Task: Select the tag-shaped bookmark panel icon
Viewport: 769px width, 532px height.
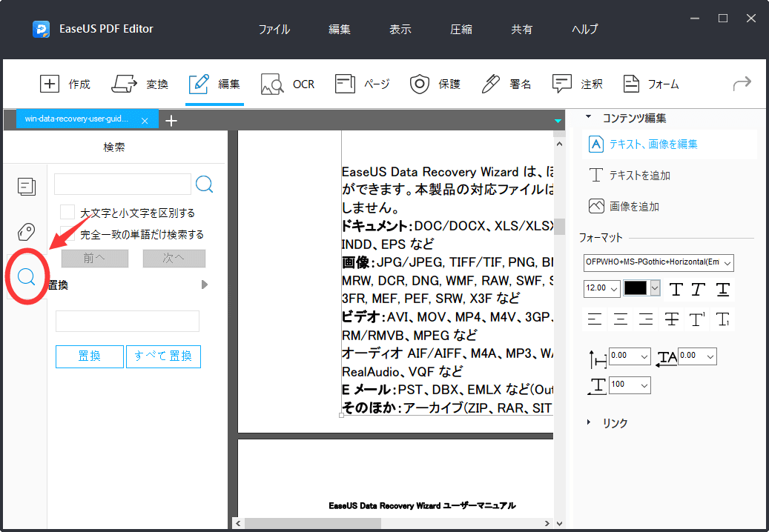Action: click(27, 232)
